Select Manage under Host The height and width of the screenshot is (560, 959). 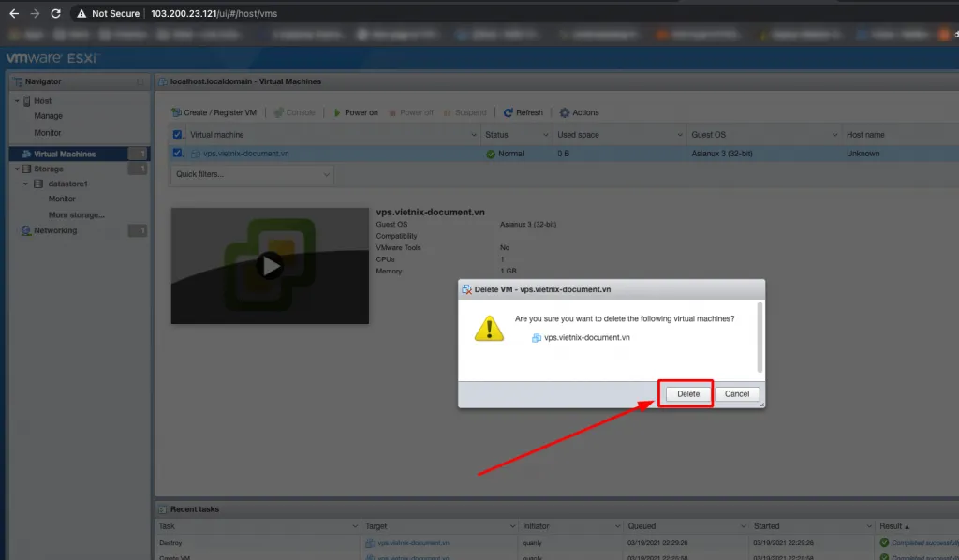coord(49,116)
